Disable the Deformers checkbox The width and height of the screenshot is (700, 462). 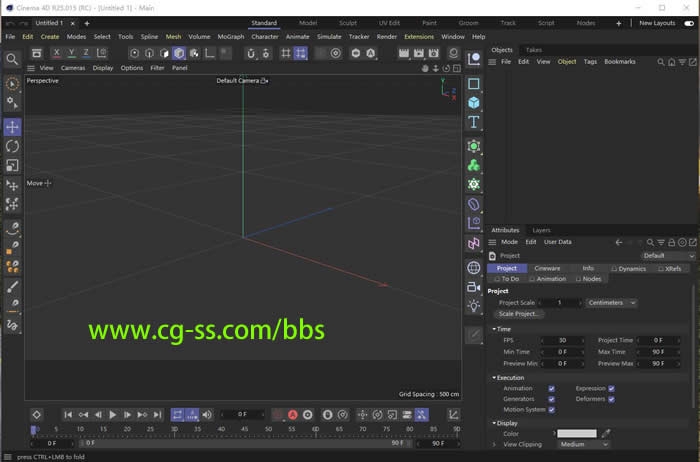(611, 399)
